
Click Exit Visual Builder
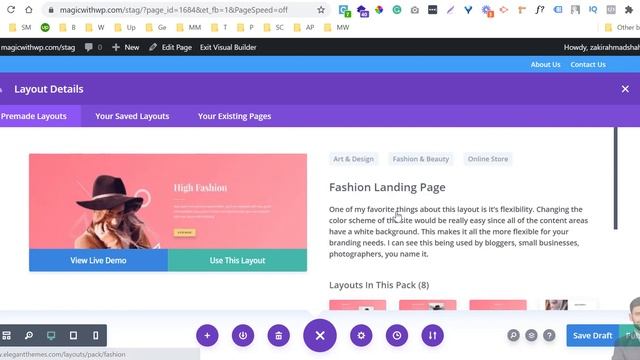(x=228, y=47)
